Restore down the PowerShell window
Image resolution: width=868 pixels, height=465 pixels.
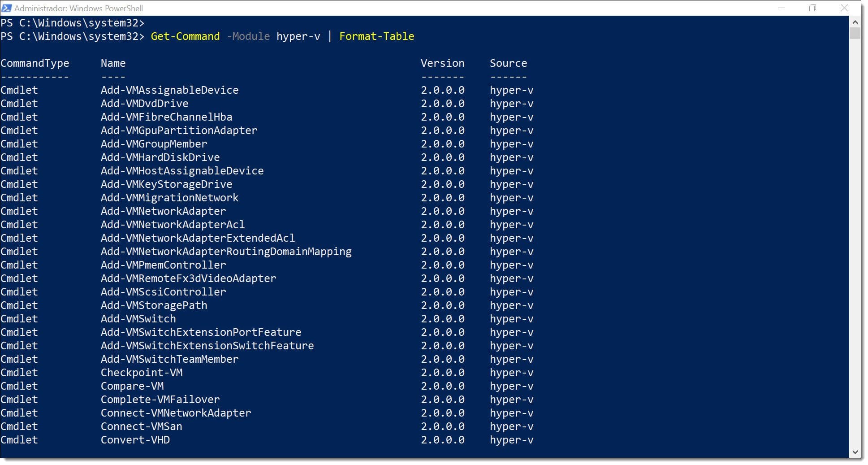click(812, 8)
